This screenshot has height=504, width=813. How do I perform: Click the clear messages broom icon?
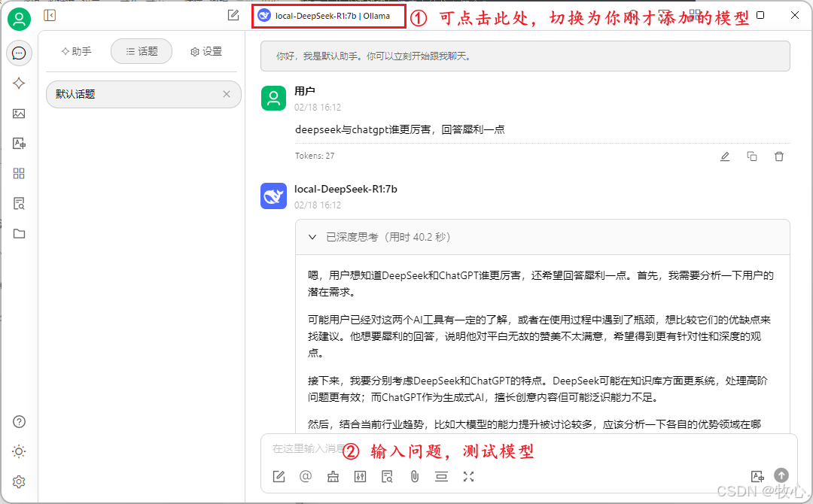333,477
